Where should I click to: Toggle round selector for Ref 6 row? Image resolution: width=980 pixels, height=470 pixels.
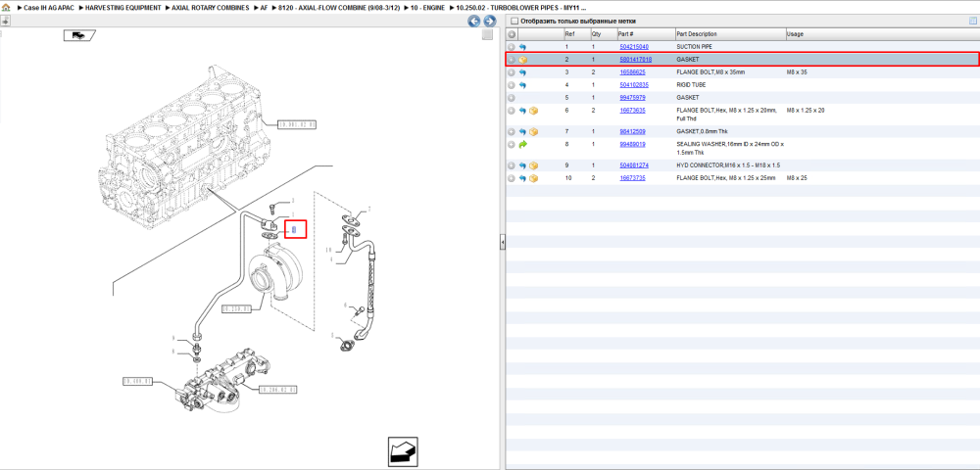point(512,111)
